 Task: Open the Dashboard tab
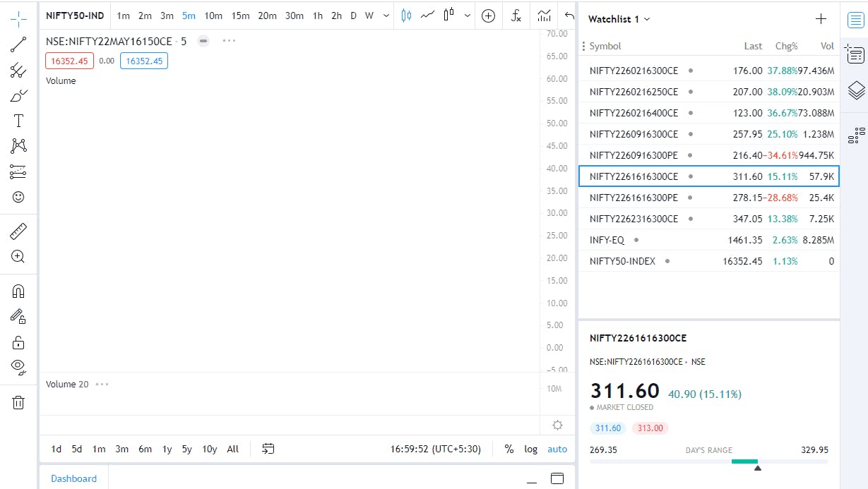coord(73,478)
